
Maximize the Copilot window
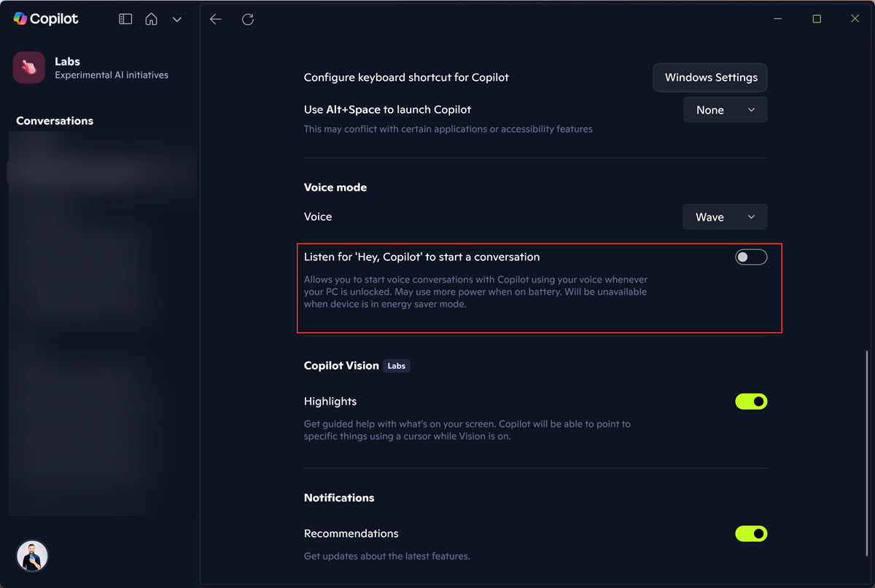817,19
